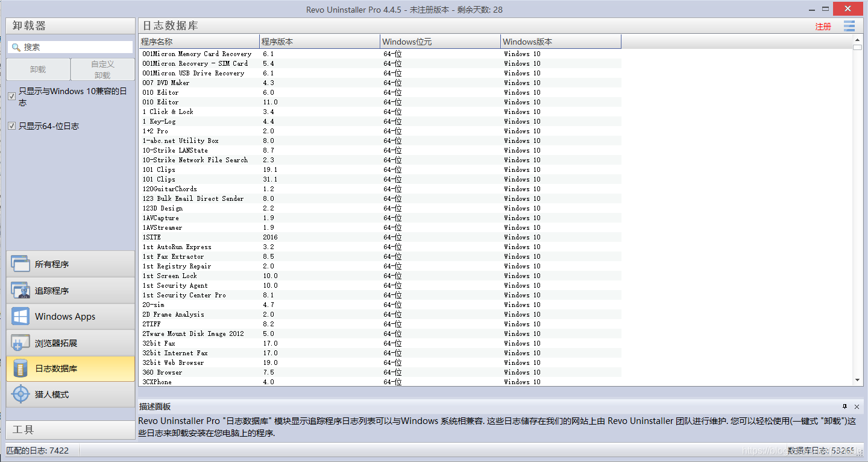Close the 描述面板 description panel
This screenshot has width=868, height=462.
coord(857,407)
